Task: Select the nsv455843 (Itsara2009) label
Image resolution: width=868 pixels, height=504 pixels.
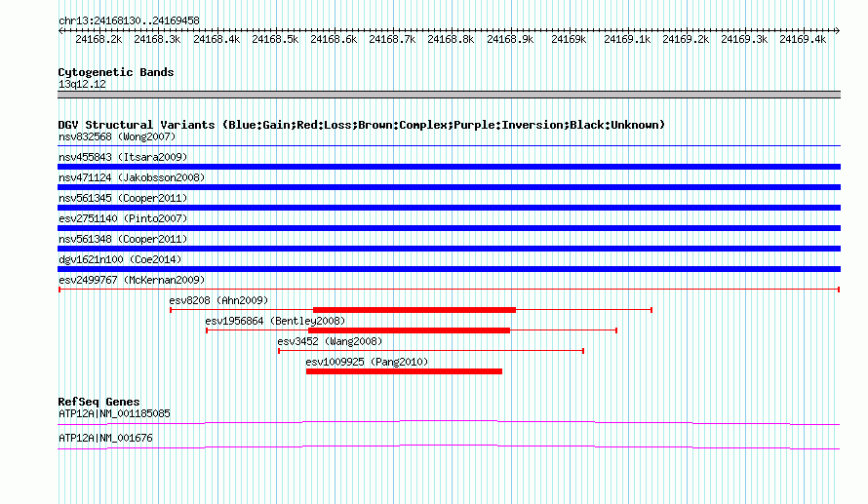Action: point(123,157)
